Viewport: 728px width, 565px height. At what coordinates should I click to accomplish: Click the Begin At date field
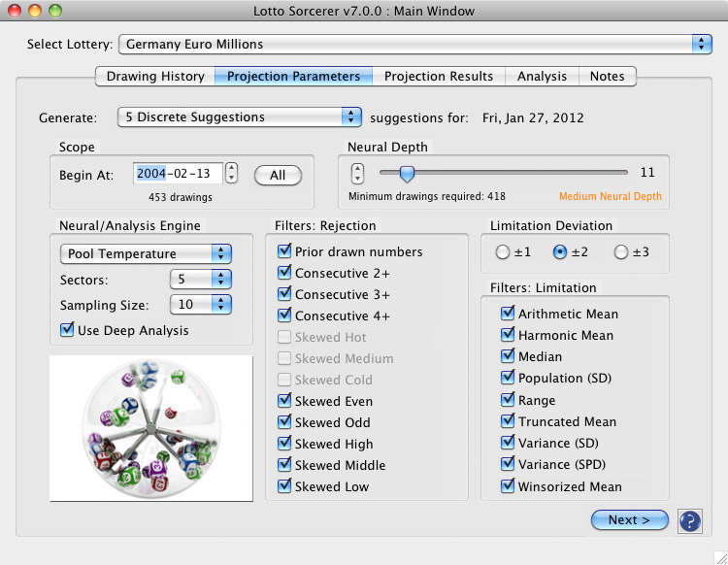(178, 173)
